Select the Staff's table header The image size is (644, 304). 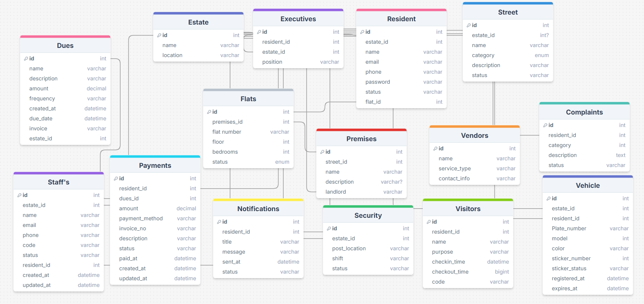pos(58,182)
